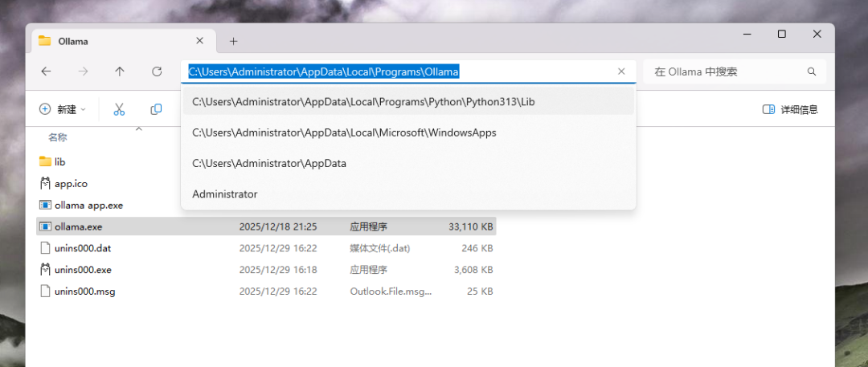Image resolution: width=868 pixels, height=367 pixels.
Task: Click the lib folder icon
Action: [x=45, y=161]
